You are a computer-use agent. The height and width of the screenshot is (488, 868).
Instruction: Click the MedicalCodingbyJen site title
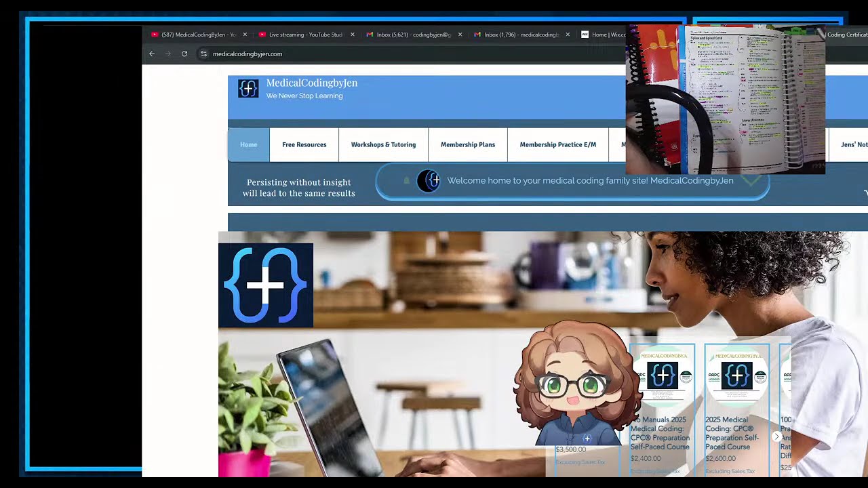(x=312, y=83)
